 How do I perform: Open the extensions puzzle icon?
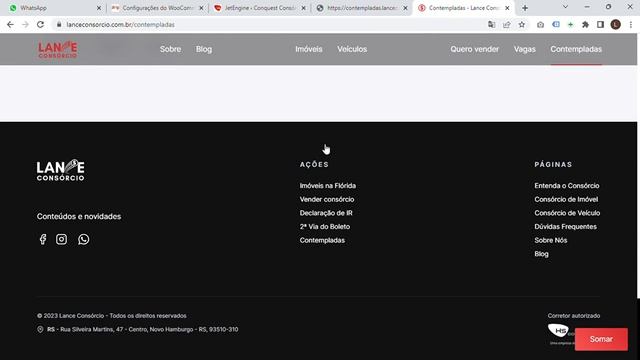[x=585, y=24]
